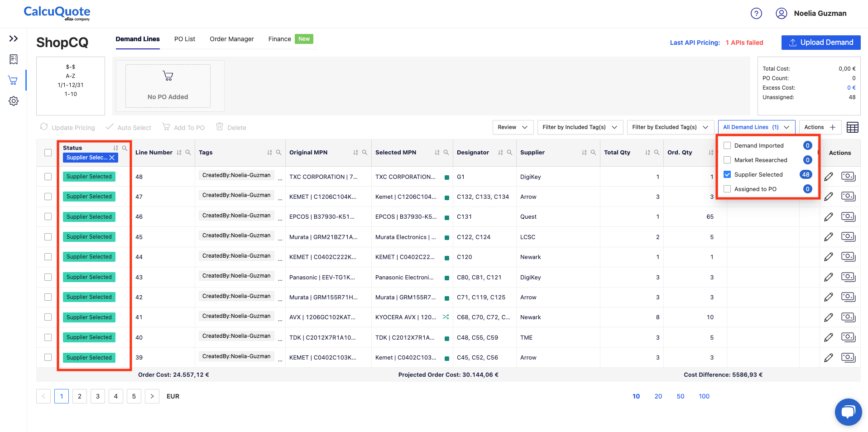Check the row checkbox for line 39
This screenshot has width=868, height=432.
point(48,357)
